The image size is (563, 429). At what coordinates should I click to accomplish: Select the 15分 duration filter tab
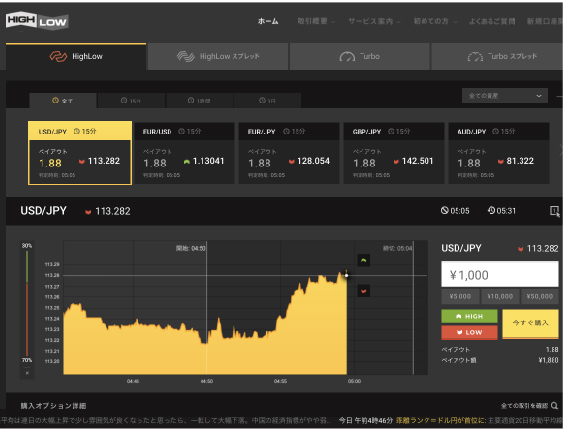[x=131, y=101]
